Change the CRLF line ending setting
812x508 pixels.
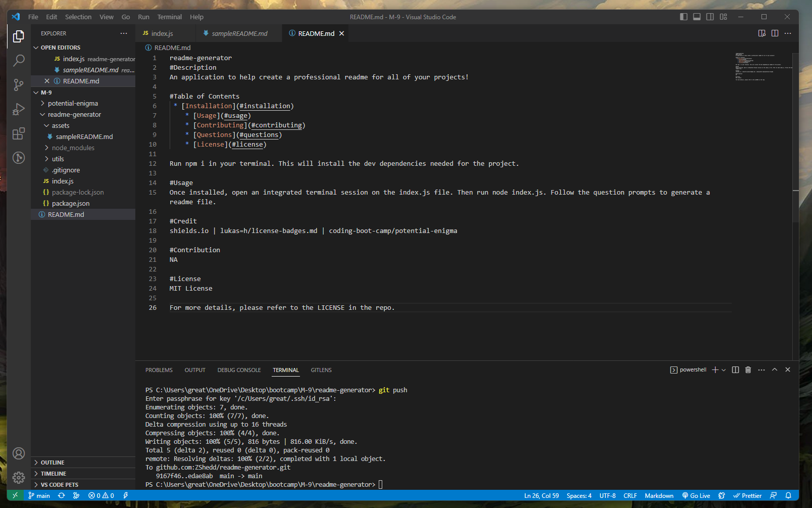[x=630, y=496]
